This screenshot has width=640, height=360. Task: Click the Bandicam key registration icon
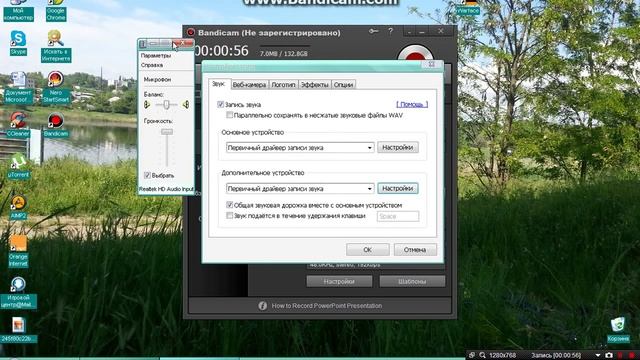point(373,31)
